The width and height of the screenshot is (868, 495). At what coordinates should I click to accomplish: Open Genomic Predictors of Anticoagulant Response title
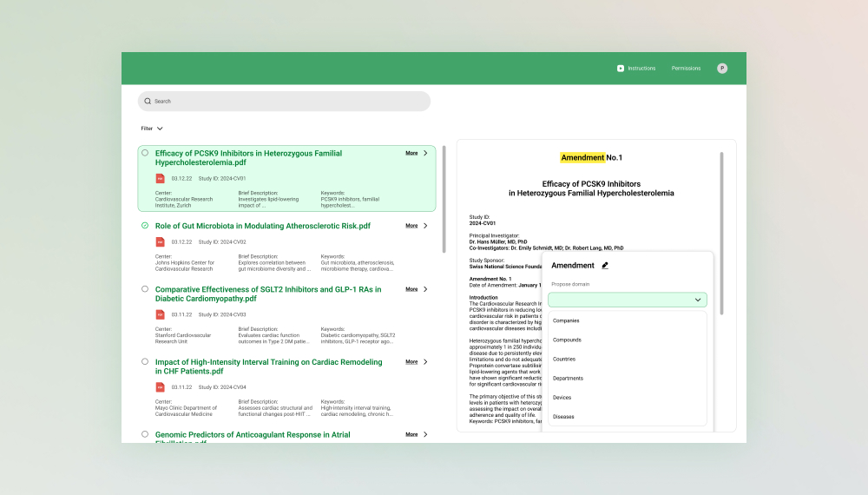coord(253,436)
